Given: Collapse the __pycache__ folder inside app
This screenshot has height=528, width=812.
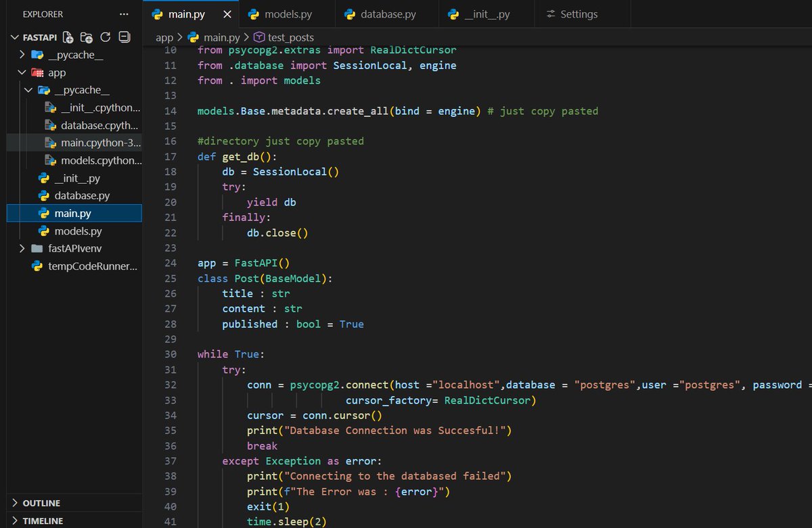Looking at the screenshot, I should [x=28, y=90].
